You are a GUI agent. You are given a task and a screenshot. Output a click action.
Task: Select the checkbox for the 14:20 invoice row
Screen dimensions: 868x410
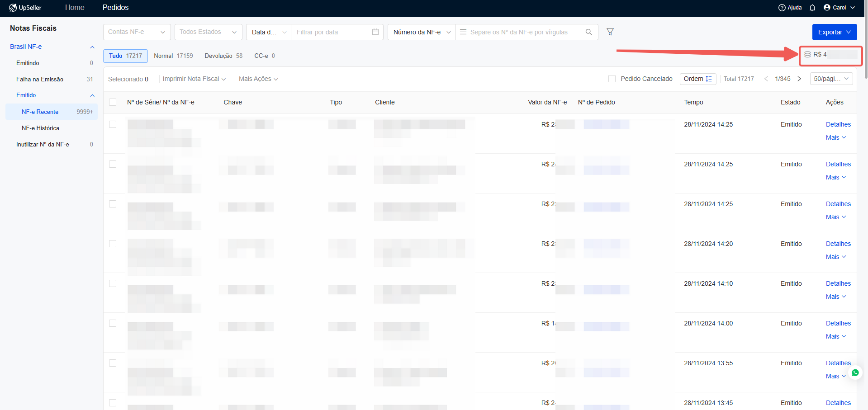pos(113,244)
